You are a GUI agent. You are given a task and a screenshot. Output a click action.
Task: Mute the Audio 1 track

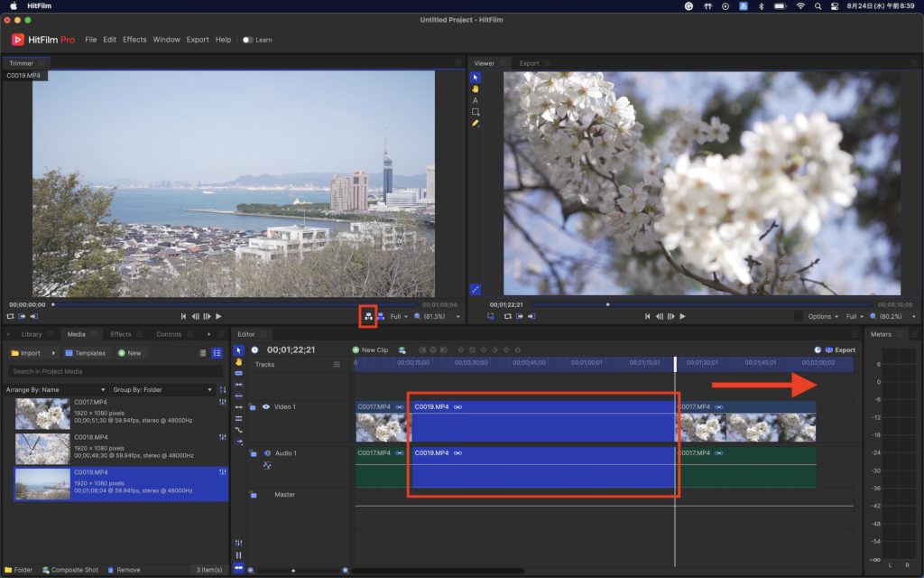[267, 452]
